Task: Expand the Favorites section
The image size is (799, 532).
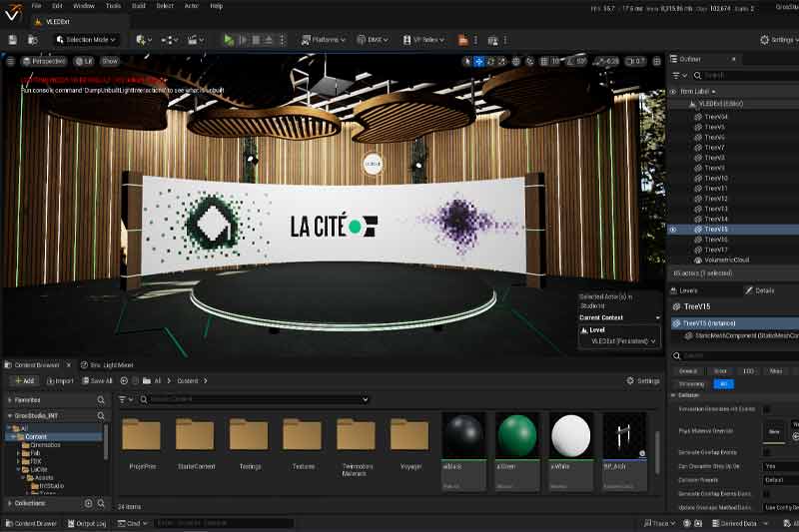Action: (x=10, y=400)
